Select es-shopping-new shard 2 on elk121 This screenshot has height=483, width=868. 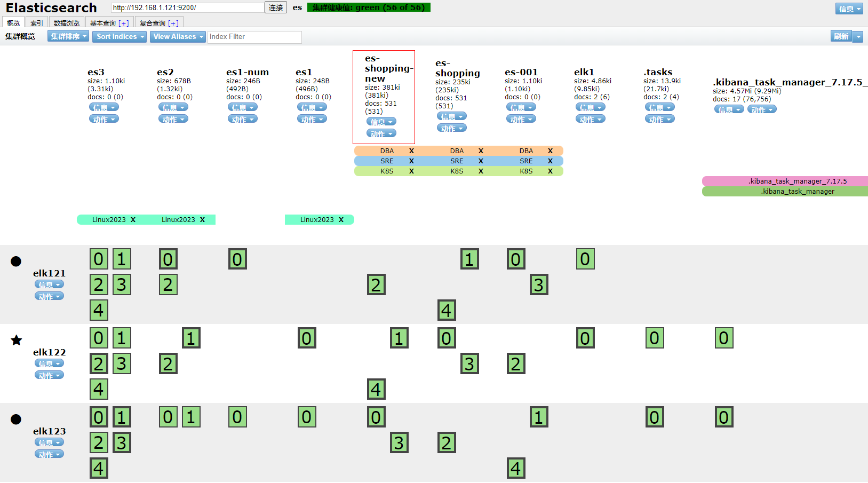coord(376,285)
